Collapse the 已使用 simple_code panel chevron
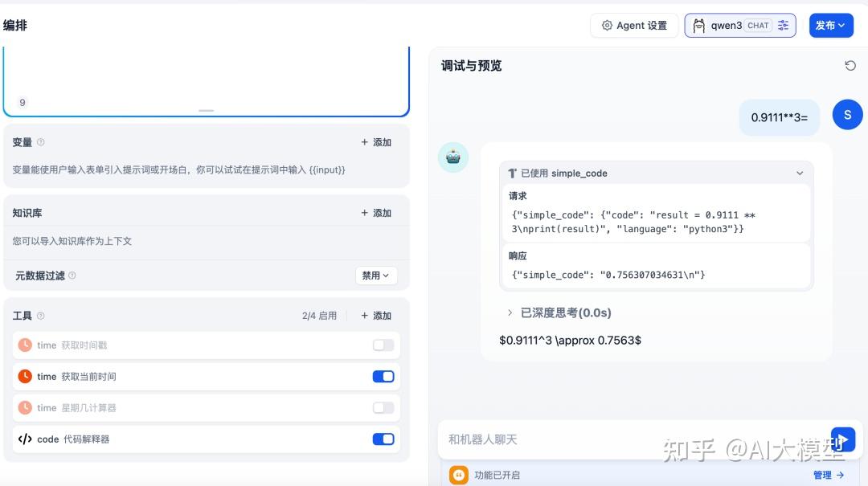Image resolution: width=868 pixels, height=486 pixels. [x=800, y=173]
